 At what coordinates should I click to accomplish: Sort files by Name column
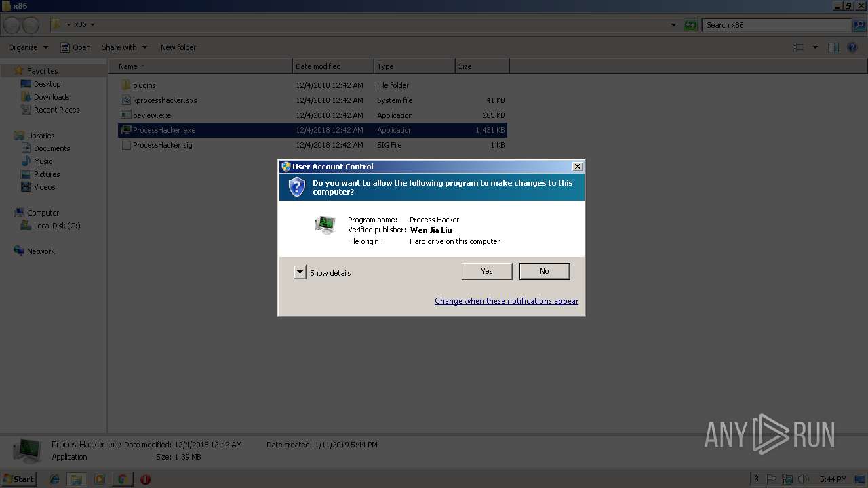coord(201,66)
